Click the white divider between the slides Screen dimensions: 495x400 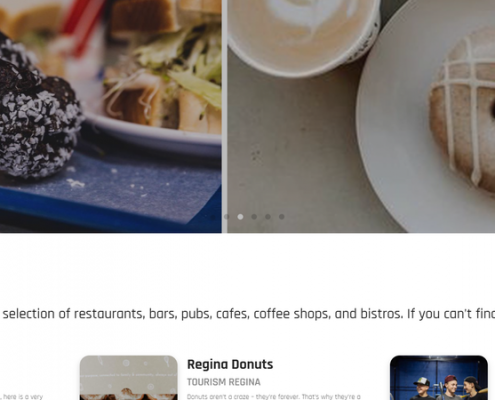pos(225,116)
